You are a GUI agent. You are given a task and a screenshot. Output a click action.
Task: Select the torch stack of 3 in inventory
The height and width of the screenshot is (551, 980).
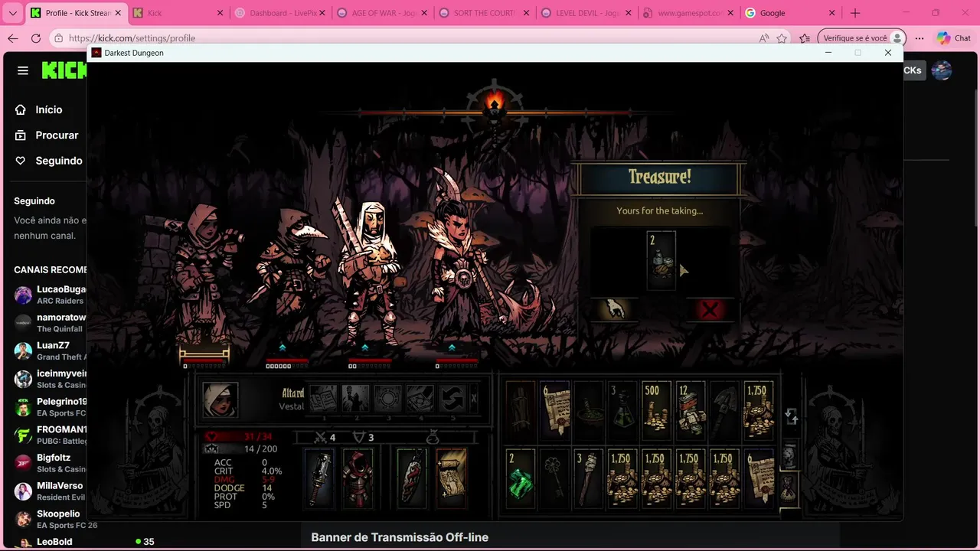click(589, 478)
